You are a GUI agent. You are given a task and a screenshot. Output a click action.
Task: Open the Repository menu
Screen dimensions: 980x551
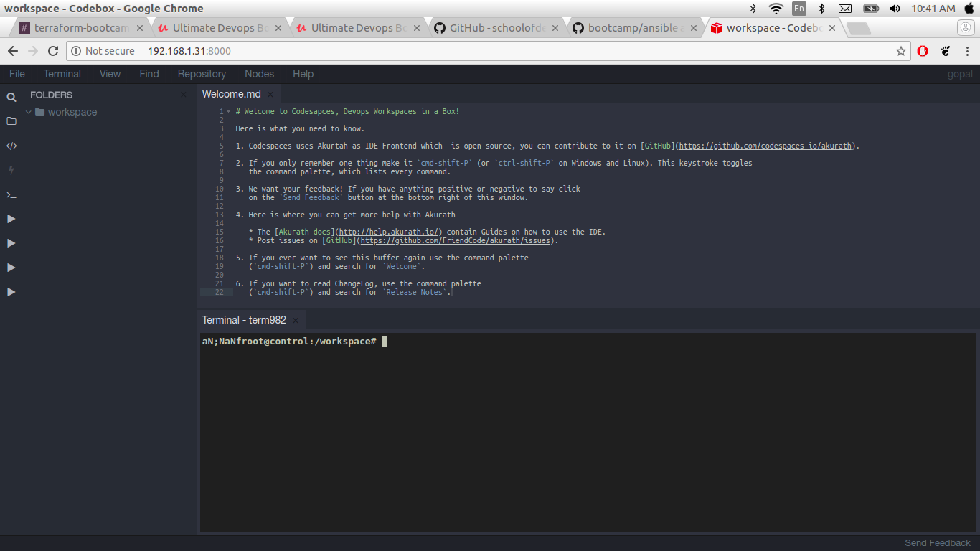coord(202,74)
